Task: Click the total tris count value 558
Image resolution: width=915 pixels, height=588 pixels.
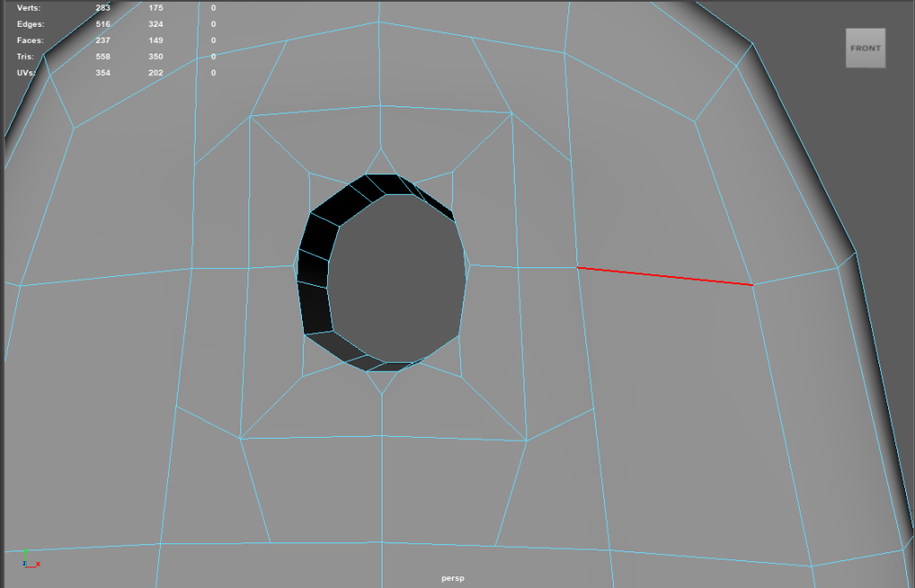Action: pos(103,56)
